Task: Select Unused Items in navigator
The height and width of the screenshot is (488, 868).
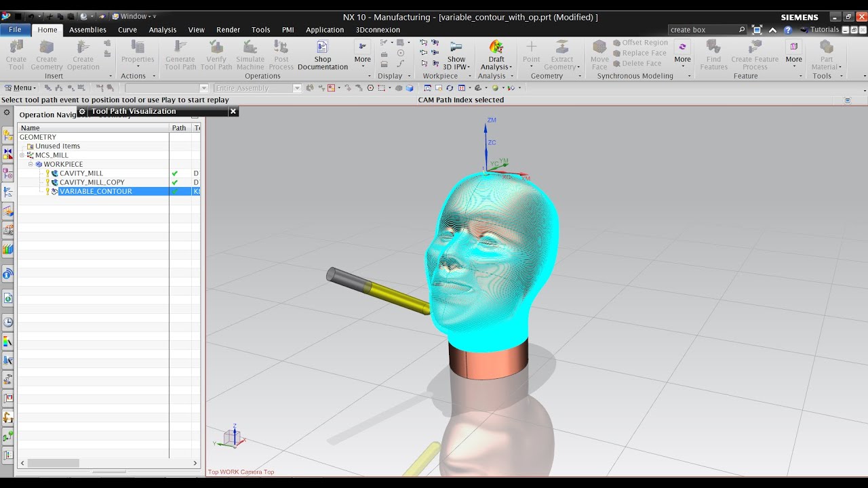Action: coord(57,146)
